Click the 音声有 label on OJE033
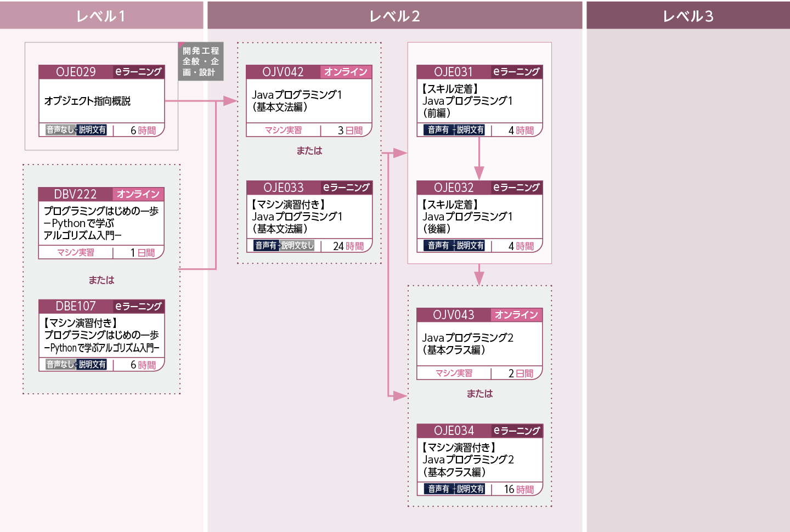The height and width of the screenshot is (532, 790). (266, 246)
